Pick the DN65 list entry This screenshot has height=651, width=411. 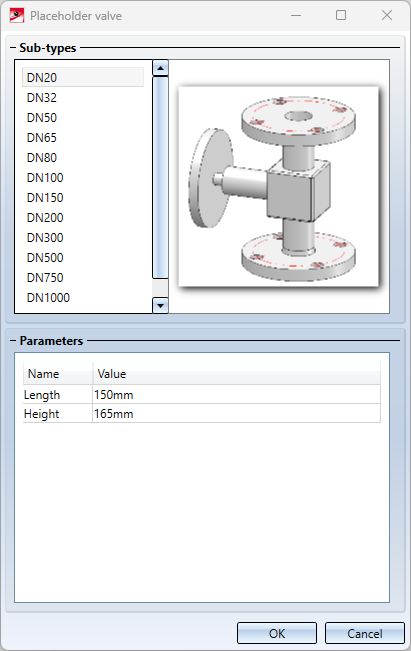point(83,137)
